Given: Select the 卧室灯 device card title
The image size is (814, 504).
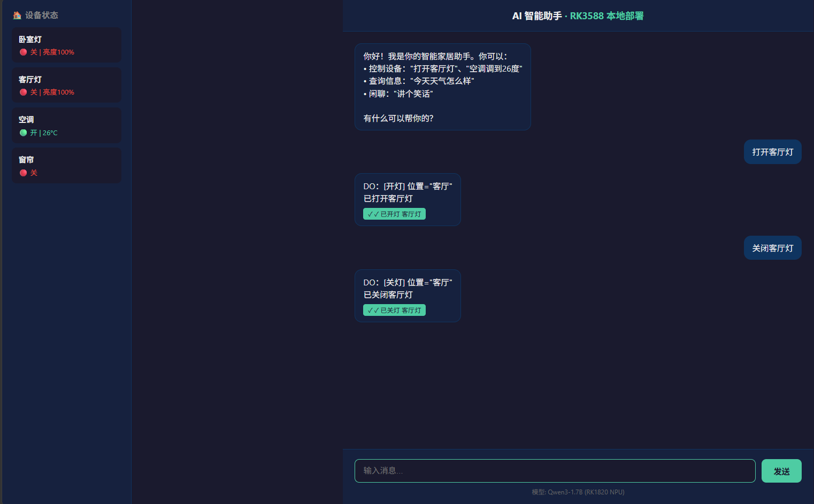Looking at the screenshot, I should (30, 40).
